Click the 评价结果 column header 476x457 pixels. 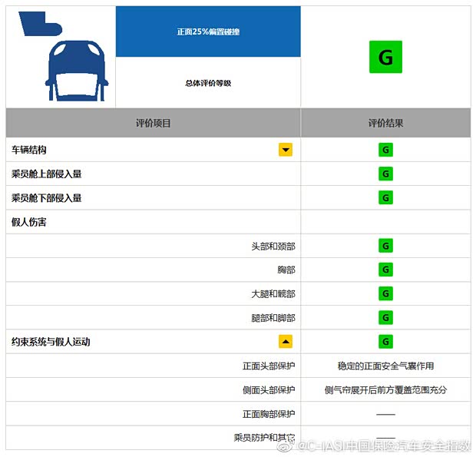pos(385,123)
